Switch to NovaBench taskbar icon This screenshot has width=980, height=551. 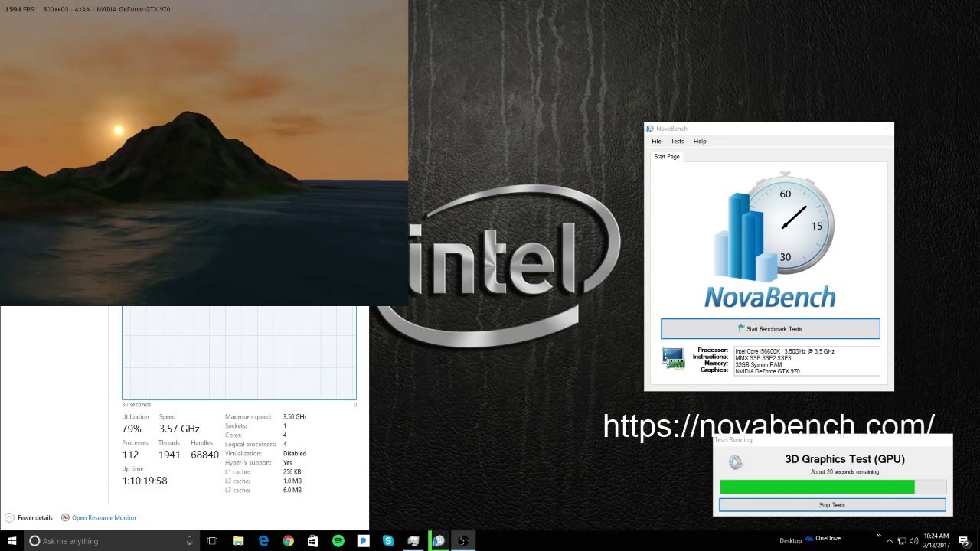[x=439, y=541]
